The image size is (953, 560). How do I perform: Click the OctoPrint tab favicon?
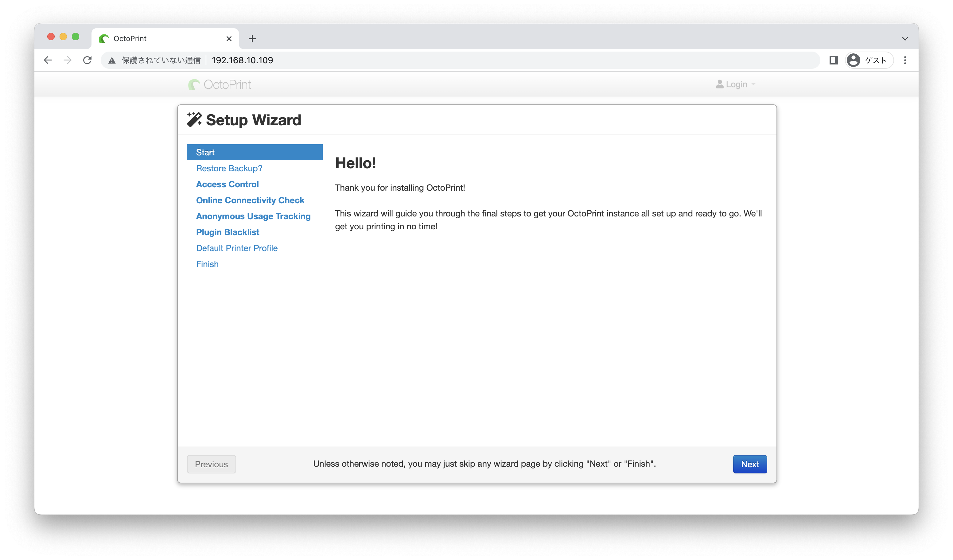(x=103, y=39)
